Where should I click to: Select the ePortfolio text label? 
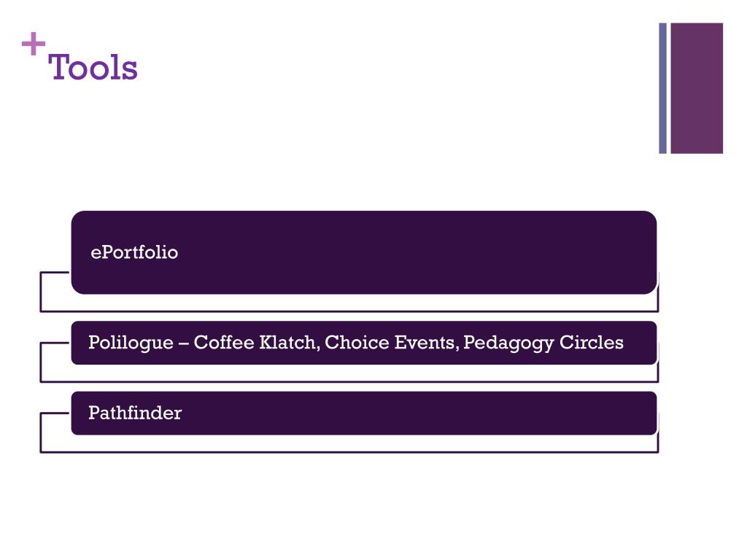coord(134,252)
